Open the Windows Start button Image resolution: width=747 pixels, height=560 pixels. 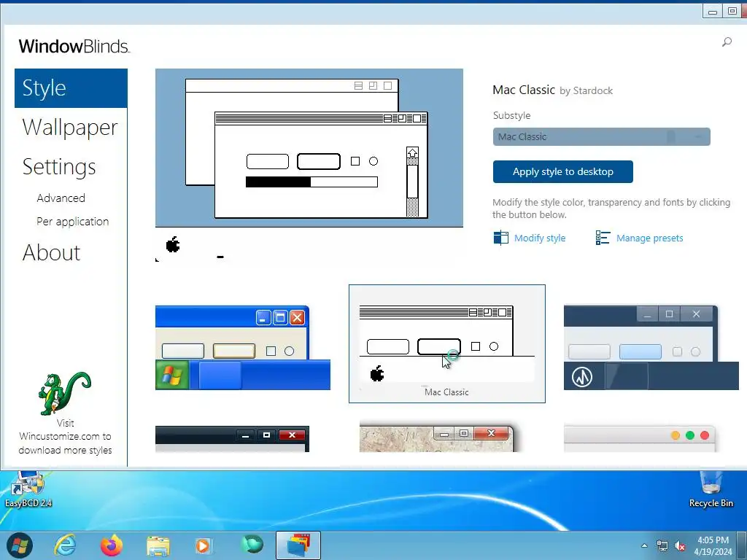point(20,545)
